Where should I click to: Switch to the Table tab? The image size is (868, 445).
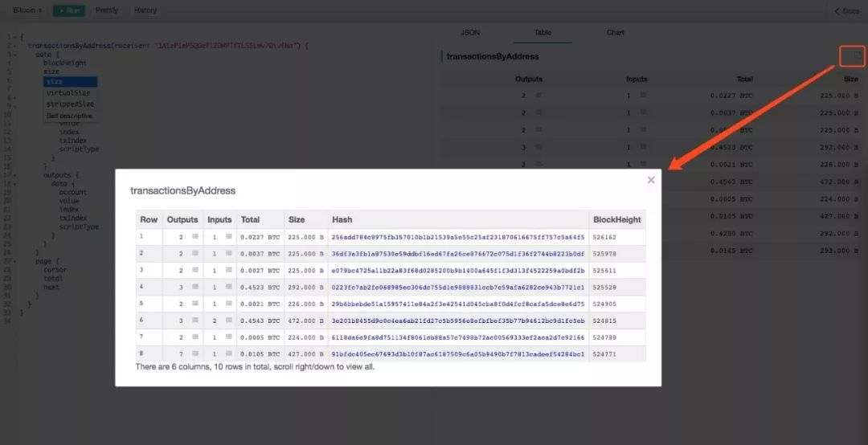pos(542,33)
